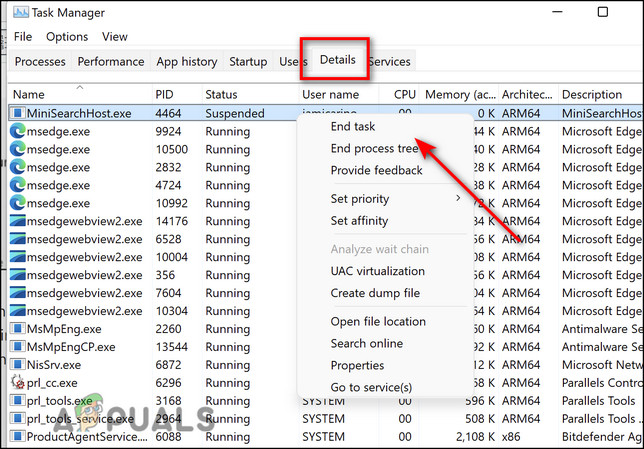This screenshot has width=644, height=449.
Task: Click webview2 icon for PID 10304 row
Action: (18, 311)
